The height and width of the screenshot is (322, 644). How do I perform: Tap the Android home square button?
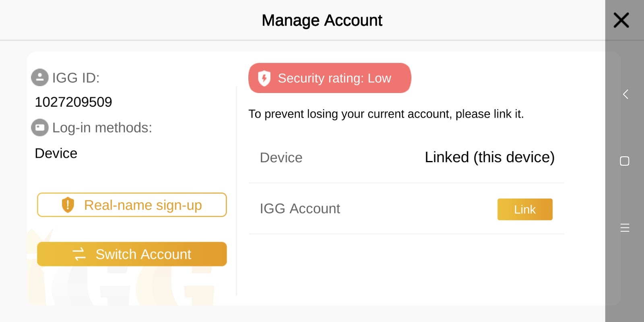625,161
